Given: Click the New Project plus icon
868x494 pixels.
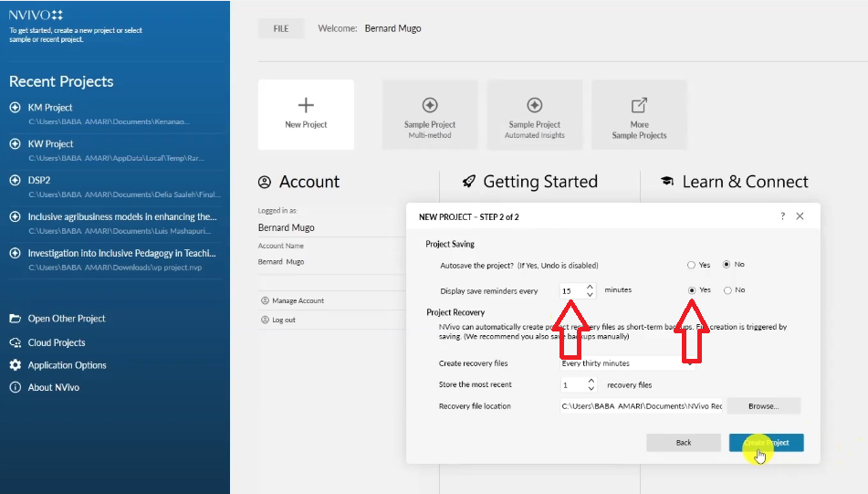Looking at the screenshot, I should pos(306,105).
